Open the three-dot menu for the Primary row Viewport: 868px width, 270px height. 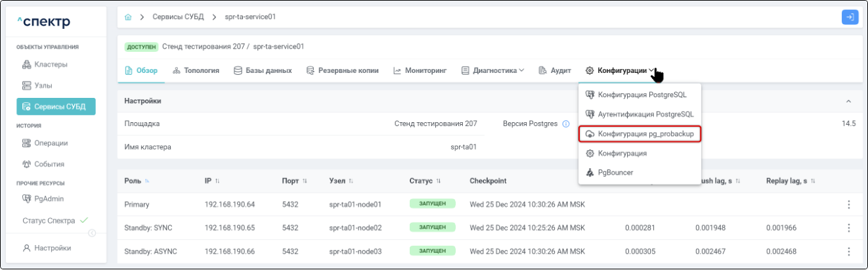848,204
